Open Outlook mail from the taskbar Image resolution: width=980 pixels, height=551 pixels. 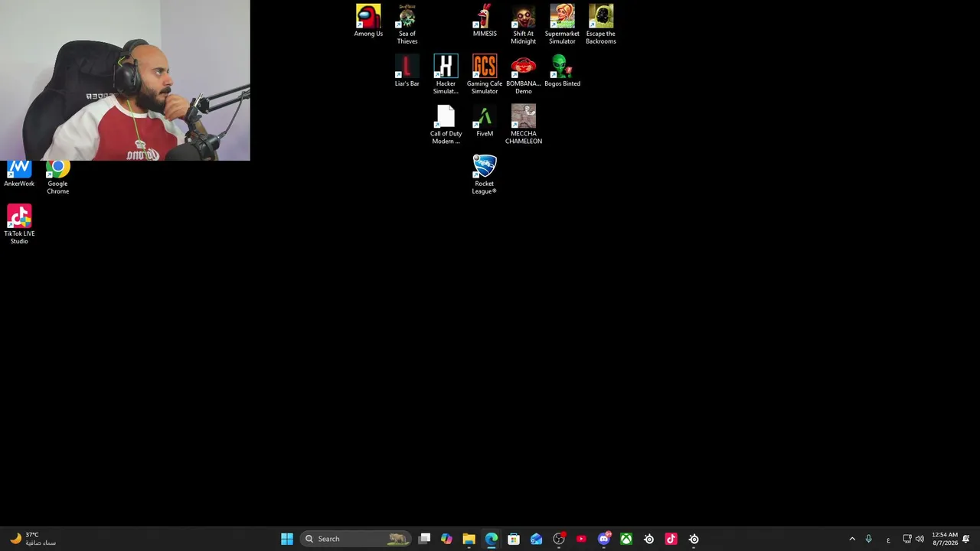click(536, 539)
